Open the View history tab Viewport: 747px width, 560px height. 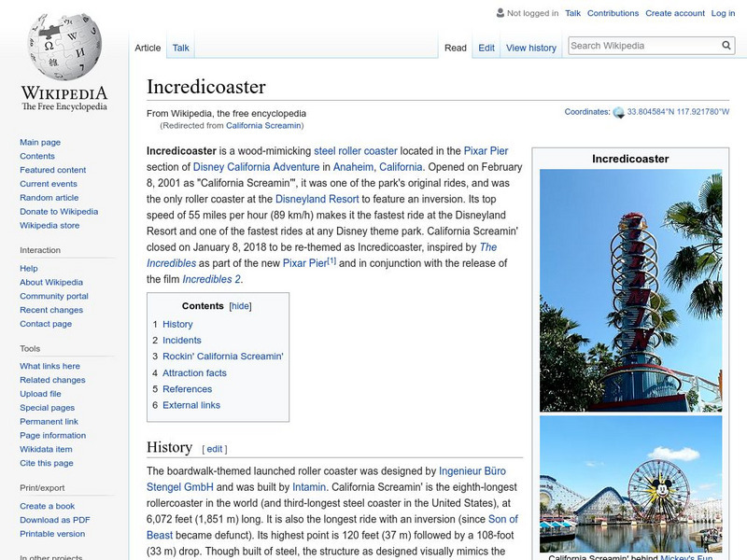(x=531, y=48)
